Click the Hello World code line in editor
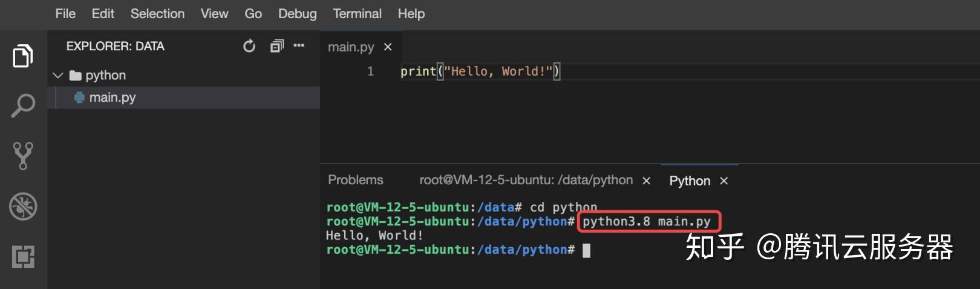980x289 pixels. [x=480, y=71]
